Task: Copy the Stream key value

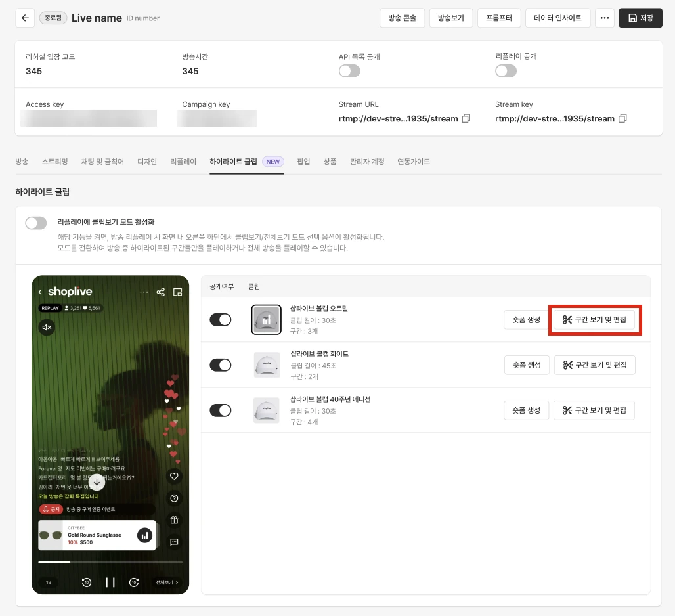Action: (x=622, y=118)
